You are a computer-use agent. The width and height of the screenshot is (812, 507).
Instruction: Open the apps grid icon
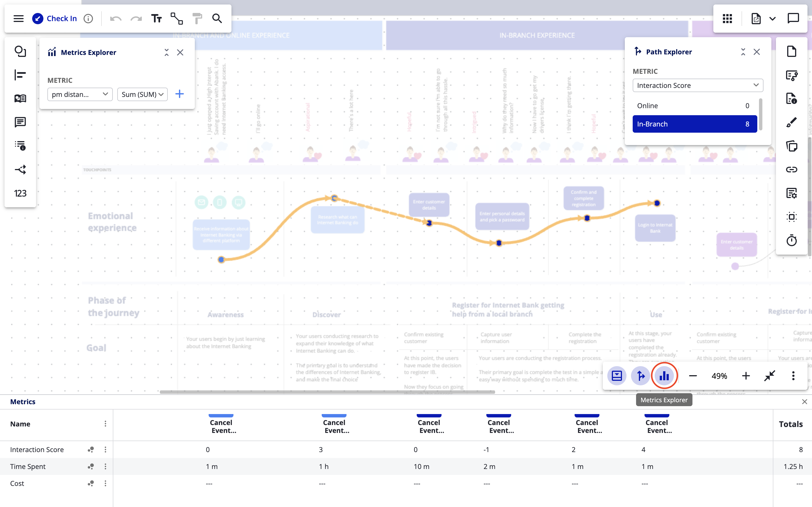[x=727, y=18]
